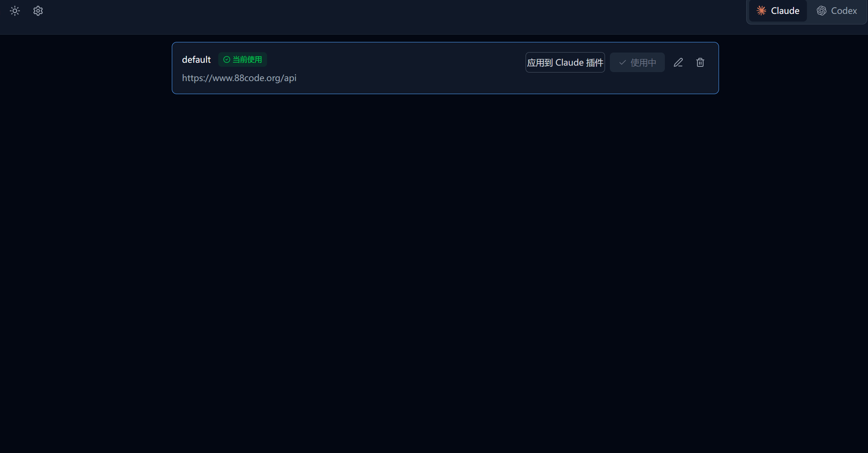Click the Codex OpenAI swirl logo

(822, 11)
